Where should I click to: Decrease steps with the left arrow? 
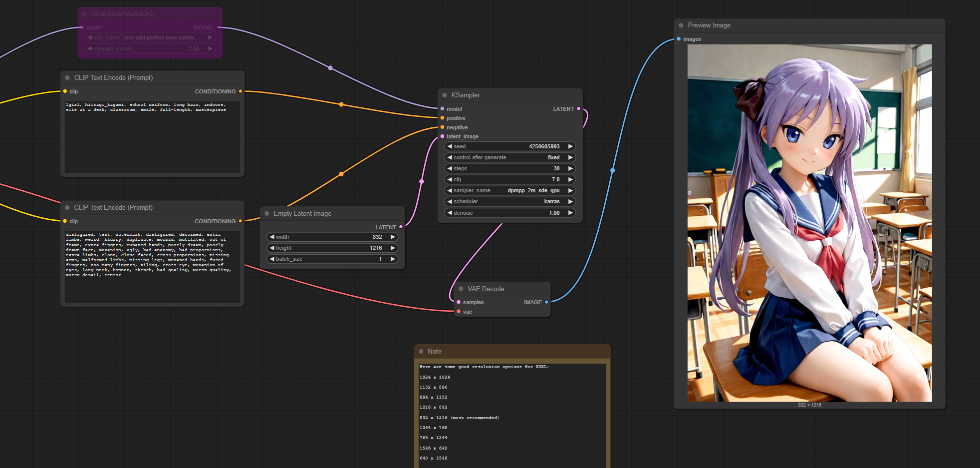coord(450,168)
